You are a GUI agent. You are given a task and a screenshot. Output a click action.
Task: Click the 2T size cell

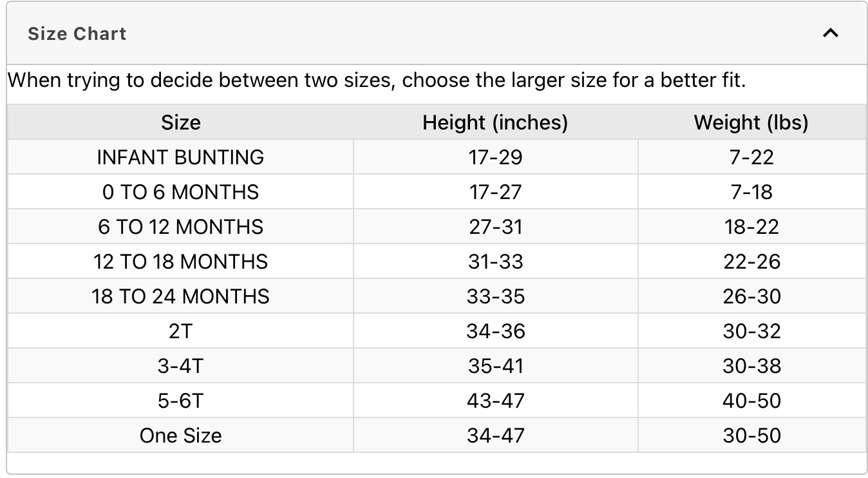180,331
